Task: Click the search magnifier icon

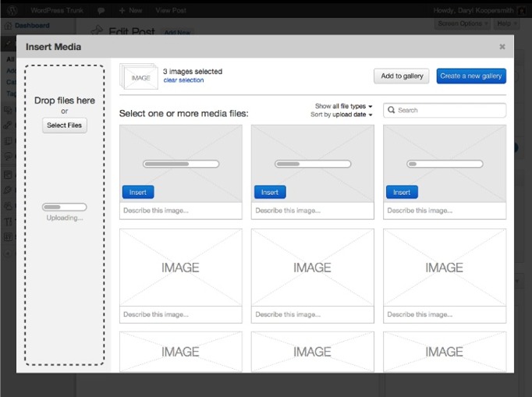Action: (x=391, y=110)
